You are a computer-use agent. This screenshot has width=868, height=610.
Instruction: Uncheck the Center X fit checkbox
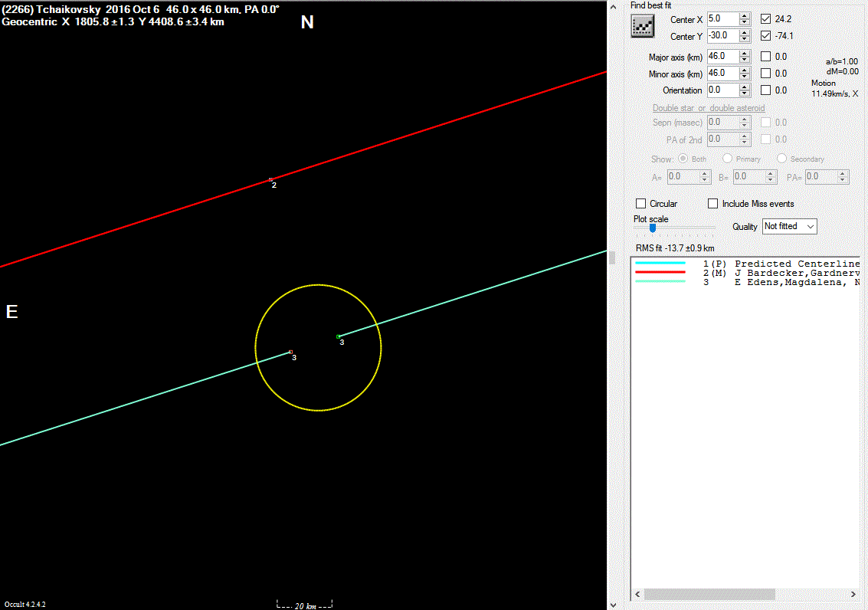[765, 18]
